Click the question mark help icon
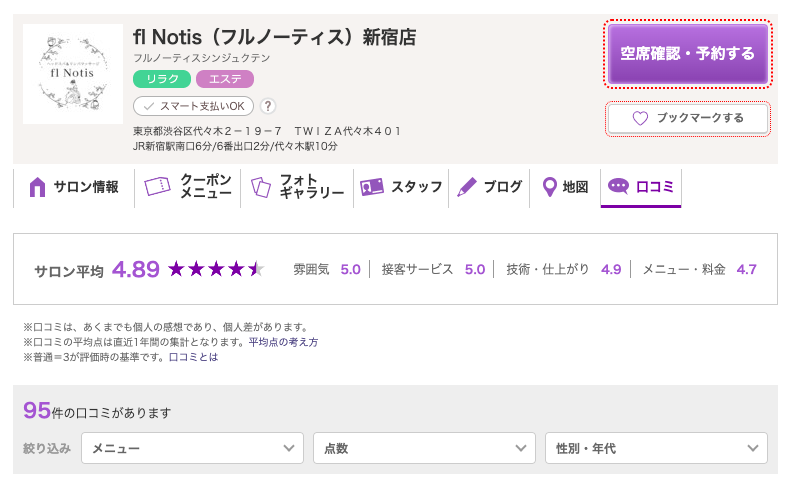The image size is (790, 486). (268, 106)
